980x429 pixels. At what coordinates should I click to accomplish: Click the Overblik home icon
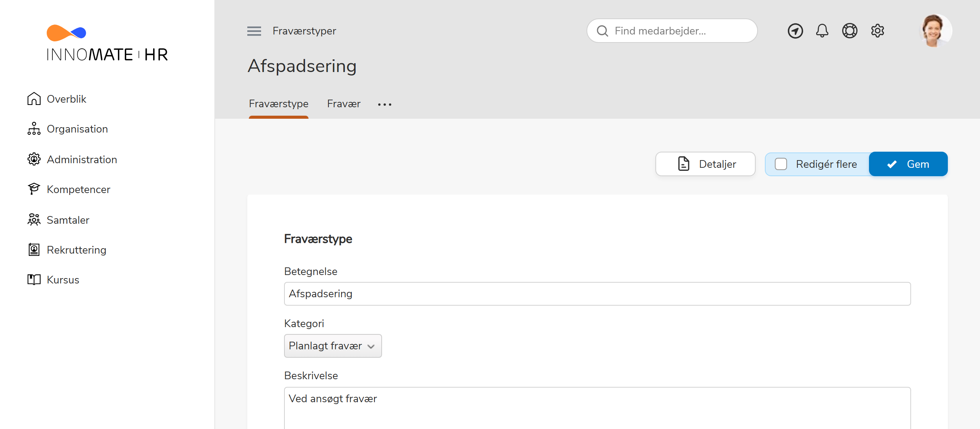click(34, 99)
